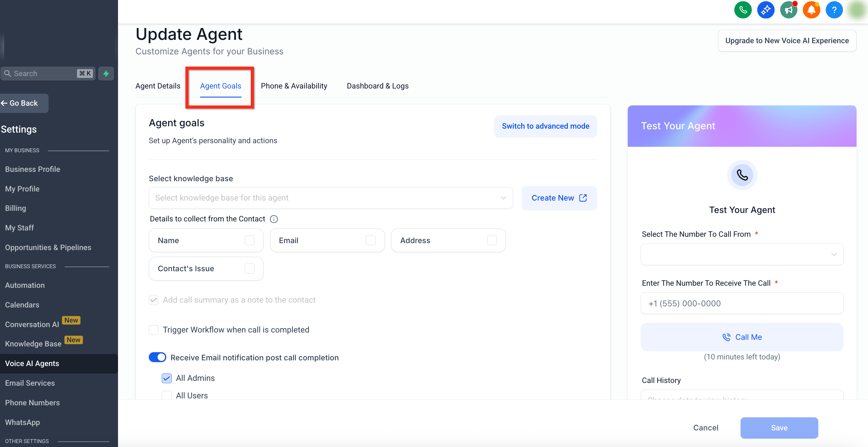Image resolution: width=868 pixels, height=447 pixels.
Task: Open the Dashboard & Logs tab
Action: [x=377, y=86]
